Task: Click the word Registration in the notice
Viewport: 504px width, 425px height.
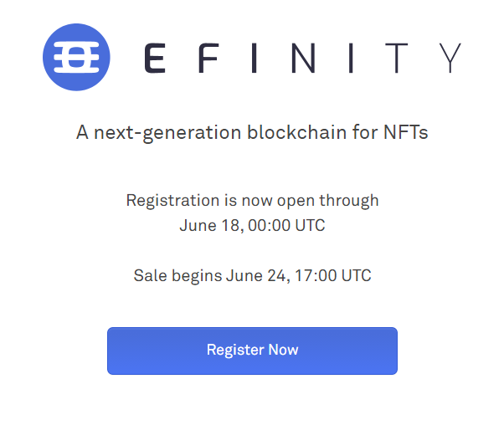Action: click(172, 201)
